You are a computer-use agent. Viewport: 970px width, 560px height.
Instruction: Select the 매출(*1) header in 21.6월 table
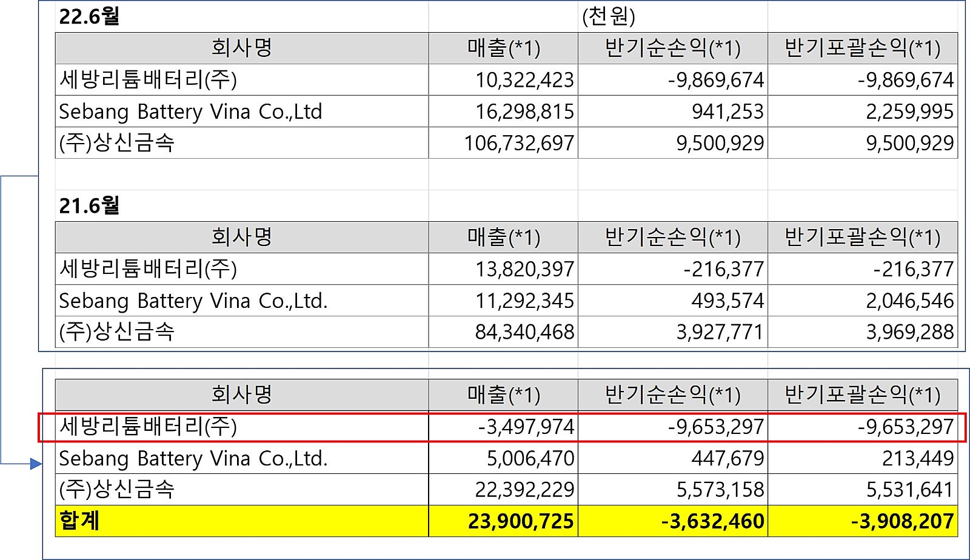click(x=503, y=238)
